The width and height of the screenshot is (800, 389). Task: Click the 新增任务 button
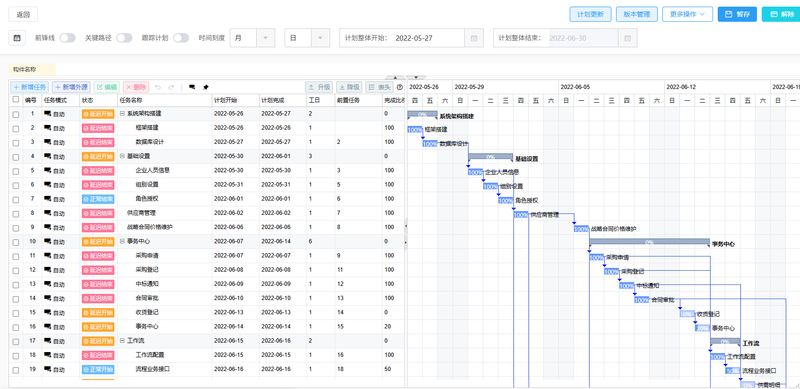coord(30,87)
